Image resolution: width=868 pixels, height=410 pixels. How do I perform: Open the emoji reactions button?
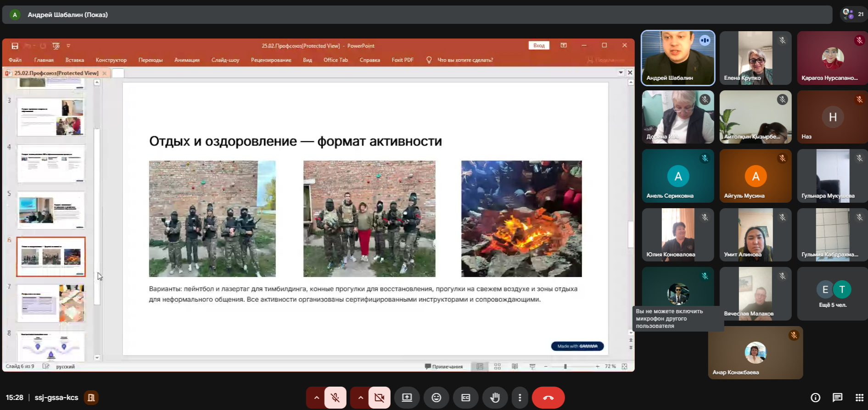pos(436,398)
